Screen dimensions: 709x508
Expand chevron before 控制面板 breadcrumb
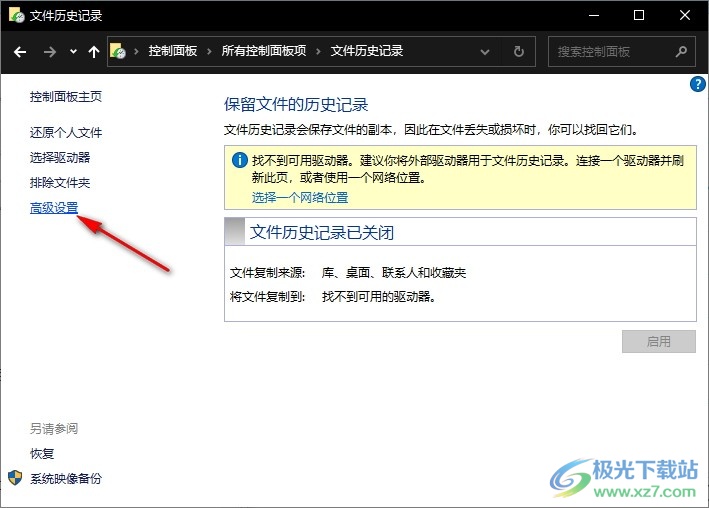coord(136,52)
